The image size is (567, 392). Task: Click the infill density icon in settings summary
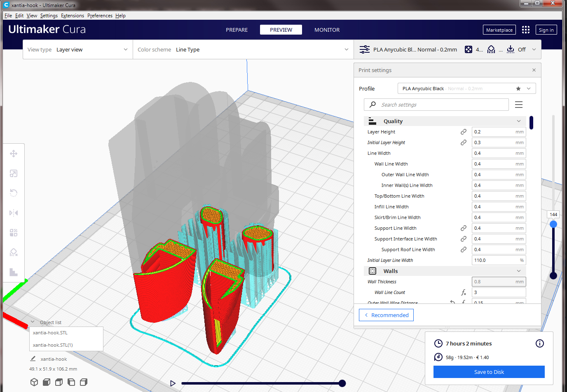tap(469, 49)
